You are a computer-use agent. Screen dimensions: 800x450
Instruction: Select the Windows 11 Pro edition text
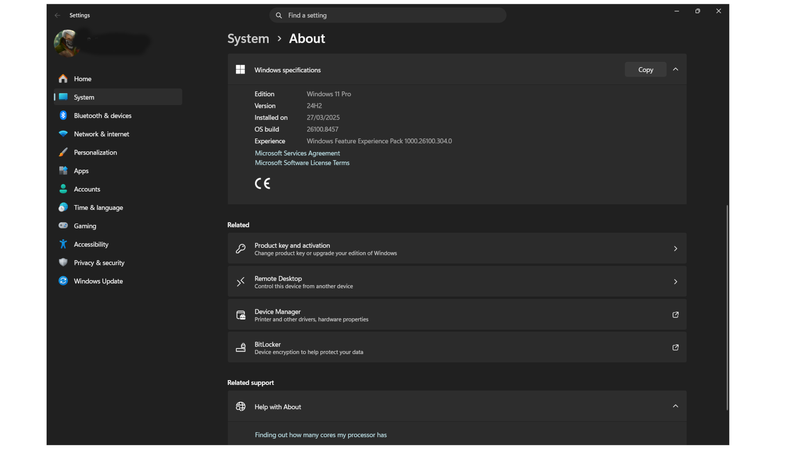pos(329,94)
